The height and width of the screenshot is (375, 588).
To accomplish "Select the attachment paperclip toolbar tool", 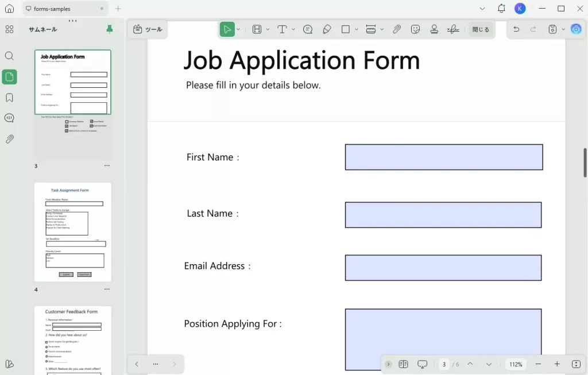I will click(x=397, y=29).
